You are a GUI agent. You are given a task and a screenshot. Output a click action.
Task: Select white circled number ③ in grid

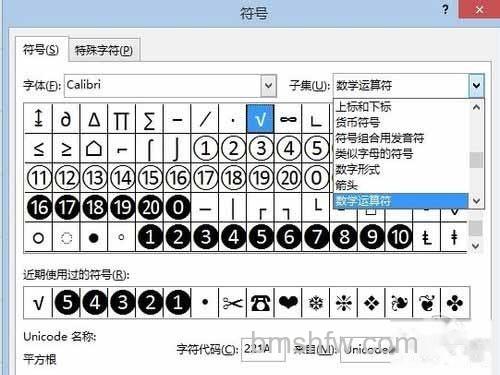coord(260,148)
